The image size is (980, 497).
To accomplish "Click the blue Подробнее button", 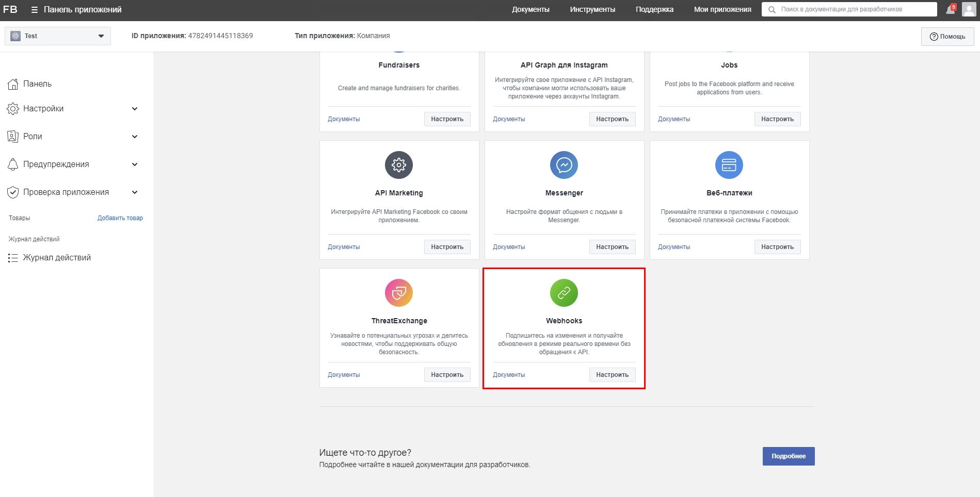I will (789, 456).
